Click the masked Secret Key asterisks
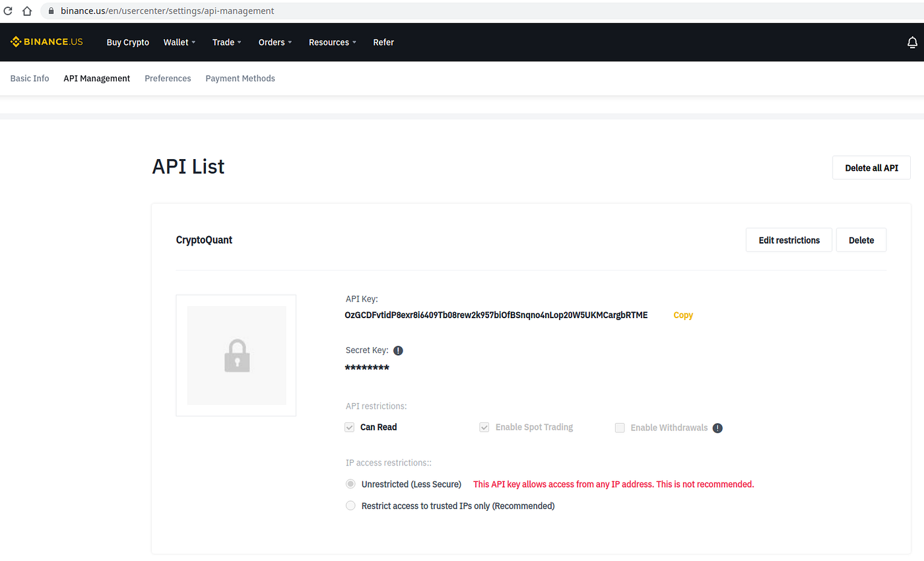The width and height of the screenshot is (924, 561). tap(367, 368)
